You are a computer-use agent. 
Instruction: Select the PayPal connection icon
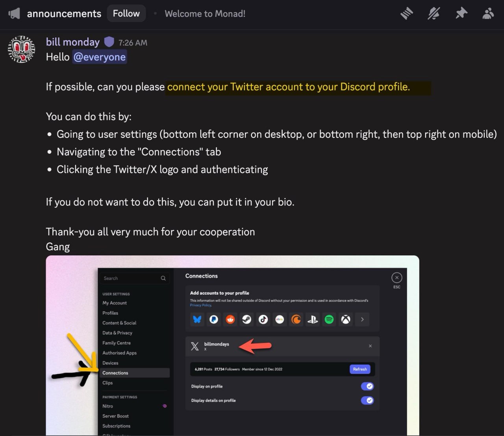[214, 320]
